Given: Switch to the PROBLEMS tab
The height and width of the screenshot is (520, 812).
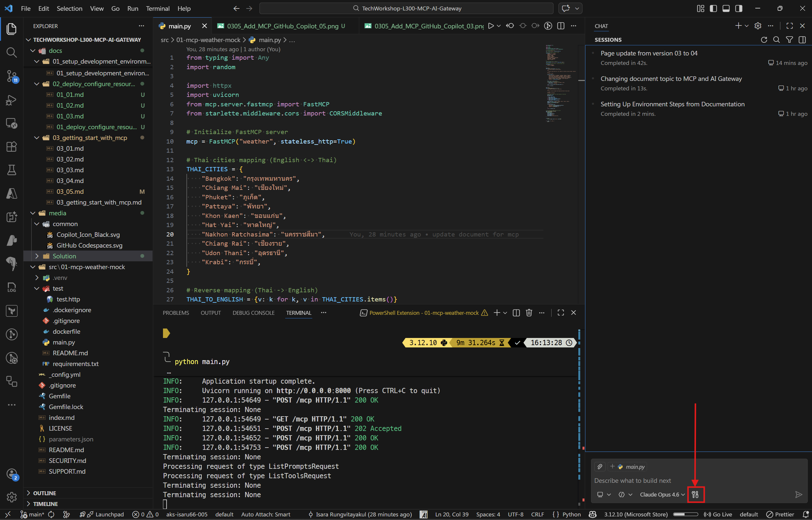Looking at the screenshot, I should pos(176,313).
